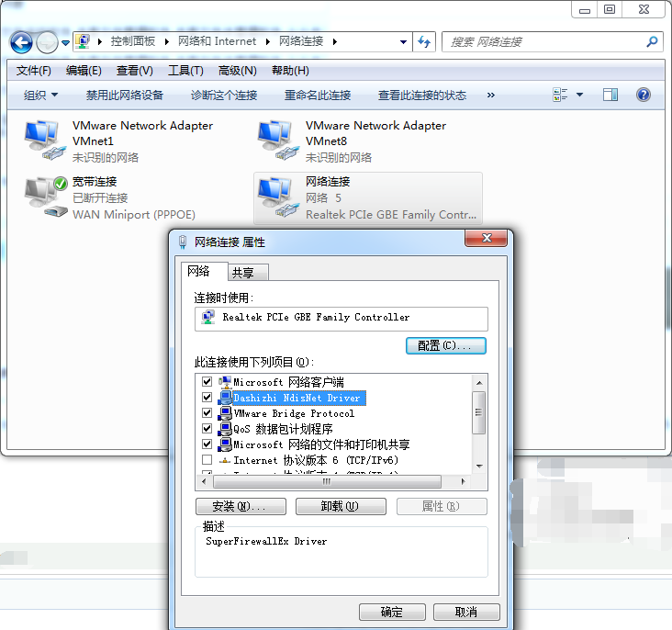Open the 高级(N) menu

click(237, 71)
